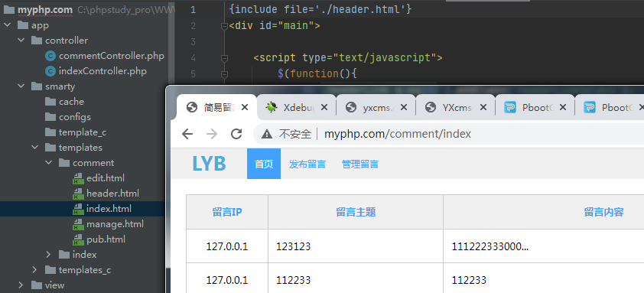Click the configs folder icon
This screenshot has width=644, height=293.
(x=50, y=117)
